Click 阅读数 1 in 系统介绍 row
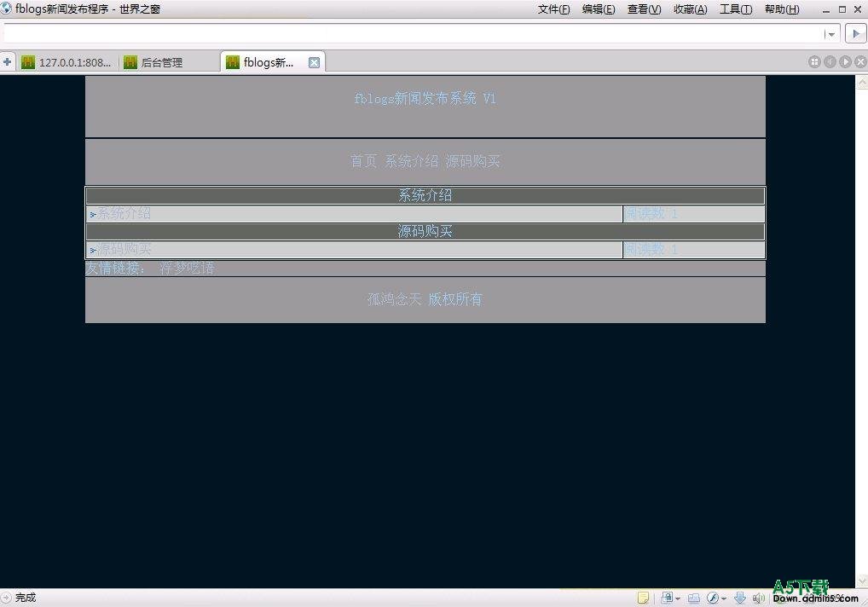Screen dimensions: 868x607 pyautogui.click(x=651, y=214)
